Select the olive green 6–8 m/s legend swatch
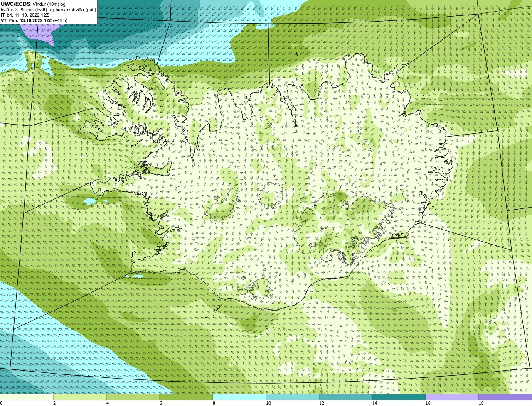This screenshot has height=406, width=532. click(x=186, y=397)
